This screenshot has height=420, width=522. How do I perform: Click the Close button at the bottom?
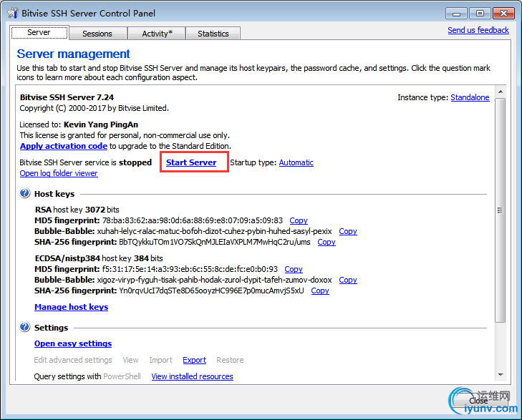pos(478,401)
